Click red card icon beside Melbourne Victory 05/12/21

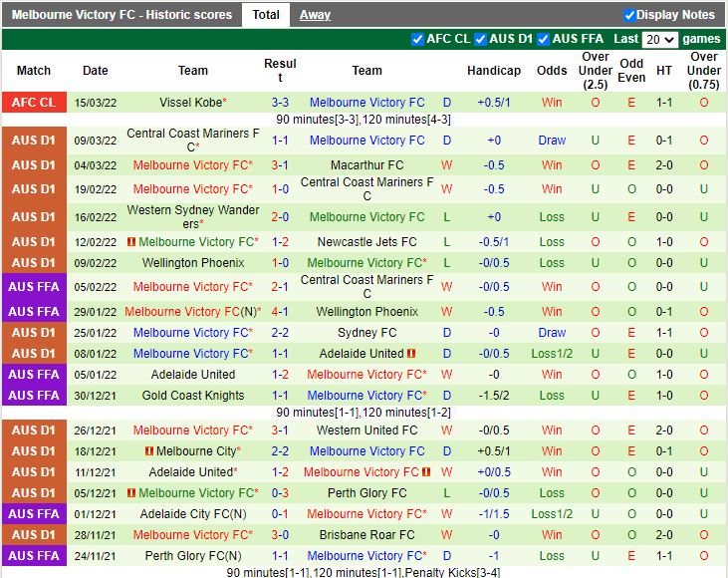click(131, 492)
